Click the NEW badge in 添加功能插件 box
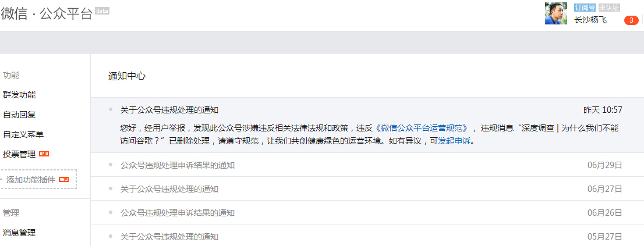This screenshot has width=644, height=246. 63,179
